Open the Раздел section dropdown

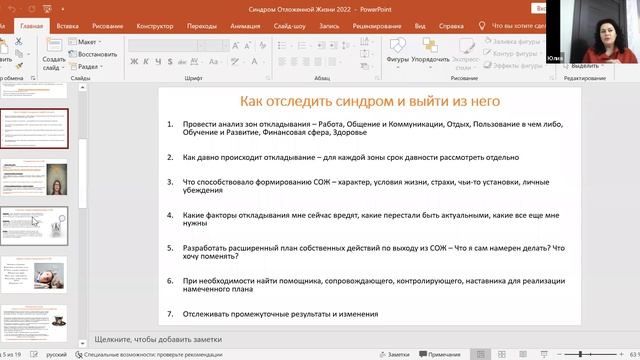86,66
